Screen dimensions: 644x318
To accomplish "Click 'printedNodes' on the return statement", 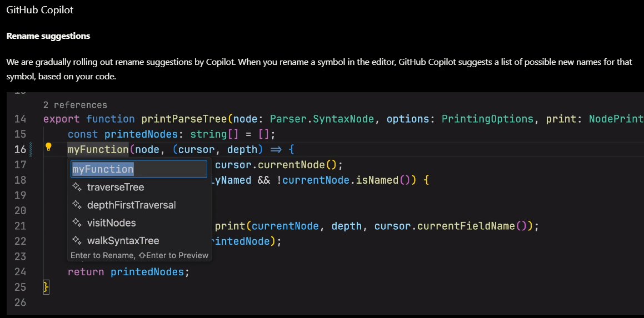I will coord(147,271).
